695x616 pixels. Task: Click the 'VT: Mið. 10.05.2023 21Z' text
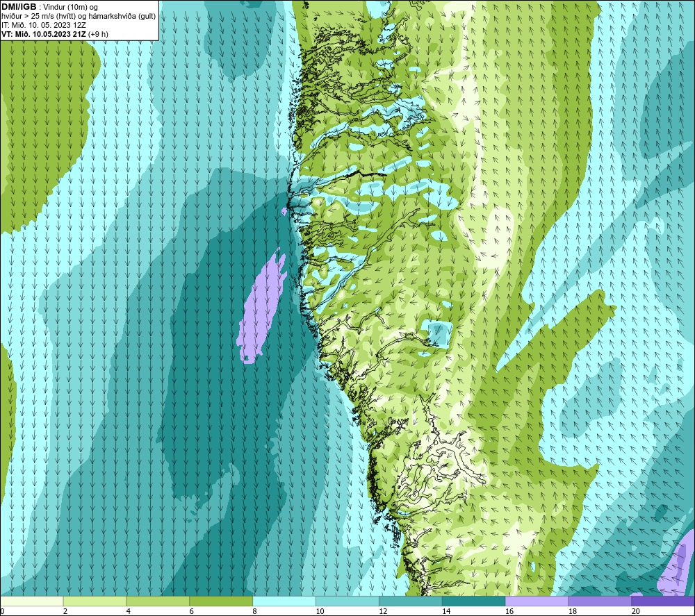(x=44, y=34)
